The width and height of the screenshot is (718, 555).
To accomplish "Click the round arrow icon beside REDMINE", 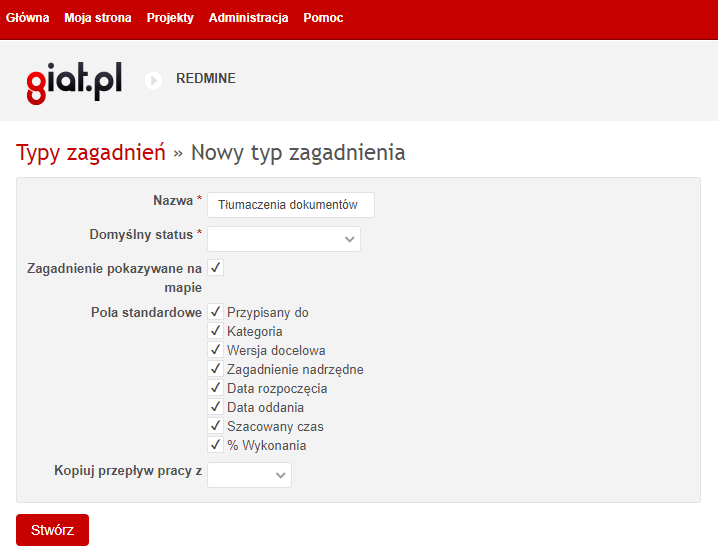I will tap(153, 81).
